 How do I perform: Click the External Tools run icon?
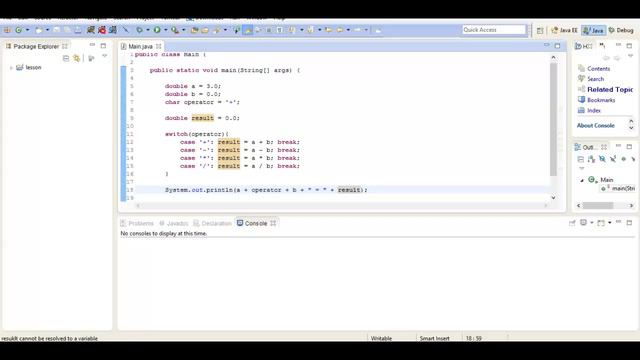pos(175,30)
